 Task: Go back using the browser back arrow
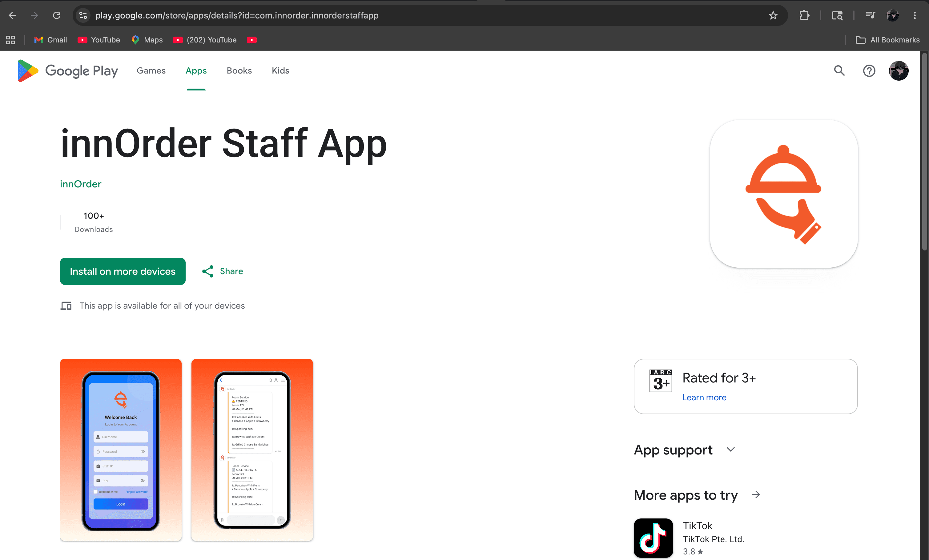[12, 15]
